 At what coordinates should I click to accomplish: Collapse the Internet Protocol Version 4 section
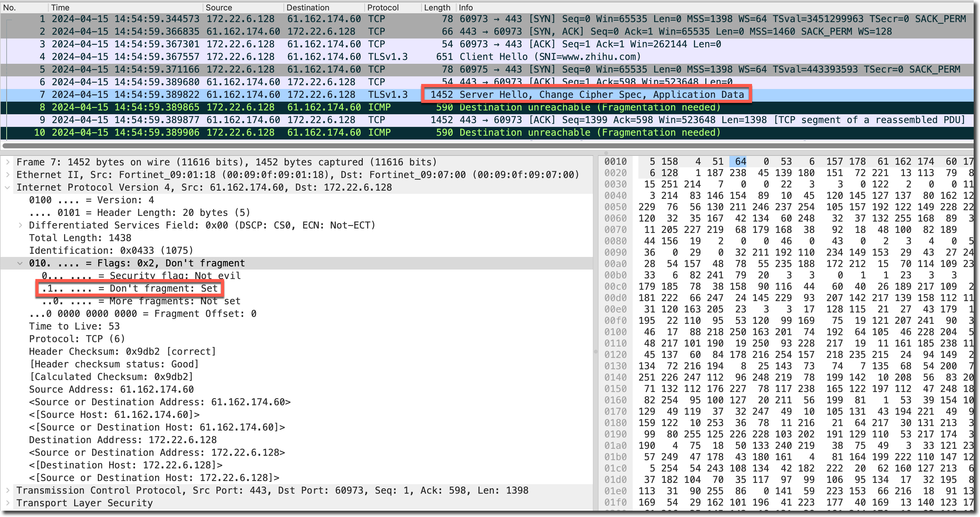pyautogui.click(x=8, y=187)
